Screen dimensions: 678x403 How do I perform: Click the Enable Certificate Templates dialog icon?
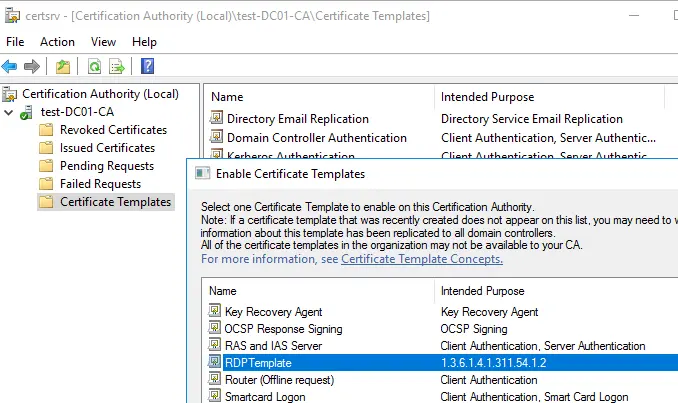202,173
